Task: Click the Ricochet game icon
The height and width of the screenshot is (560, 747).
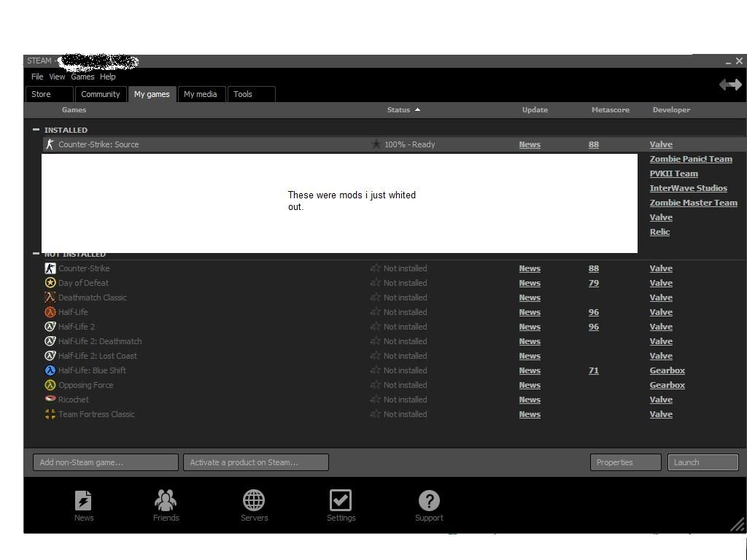Action: tap(50, 399)
